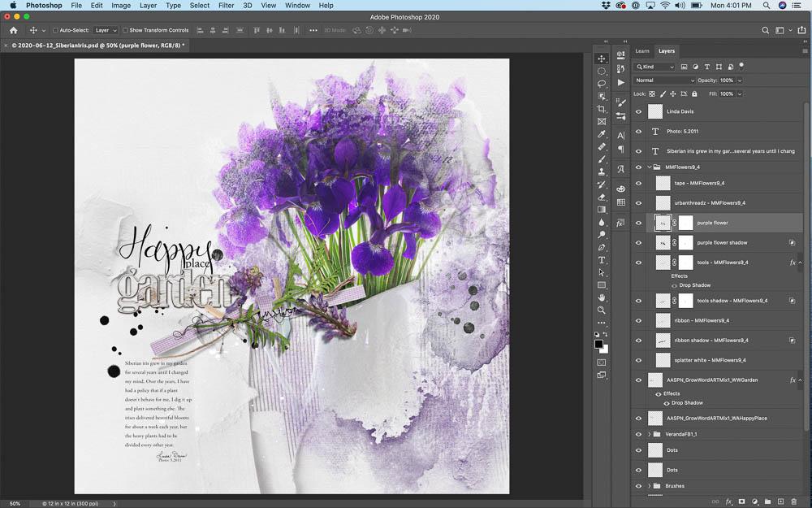
Task: Open more options three-dot button
Action: [313, 30]
